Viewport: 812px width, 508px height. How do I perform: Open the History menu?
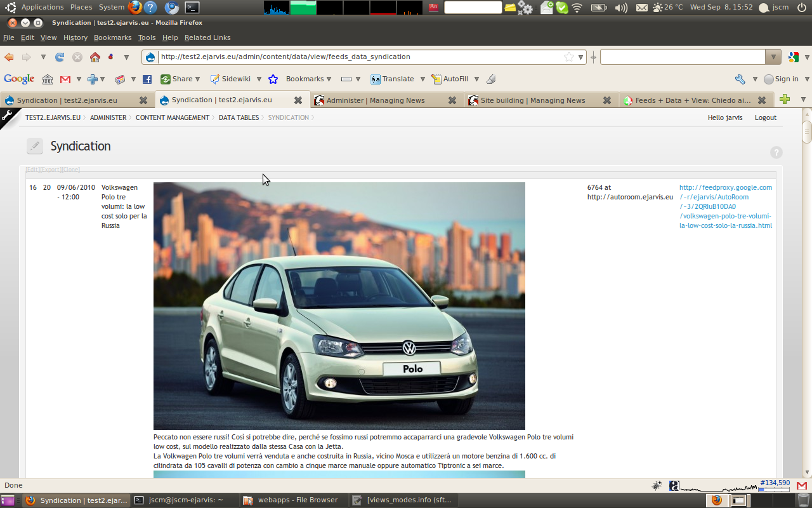coord(75,38)
